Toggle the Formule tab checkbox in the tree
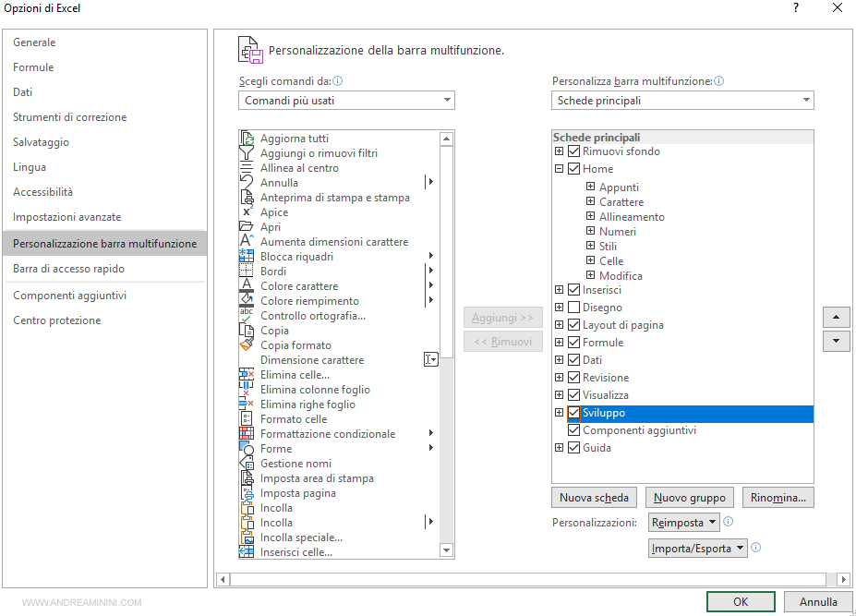856x616 pixels. pos(573,343)
